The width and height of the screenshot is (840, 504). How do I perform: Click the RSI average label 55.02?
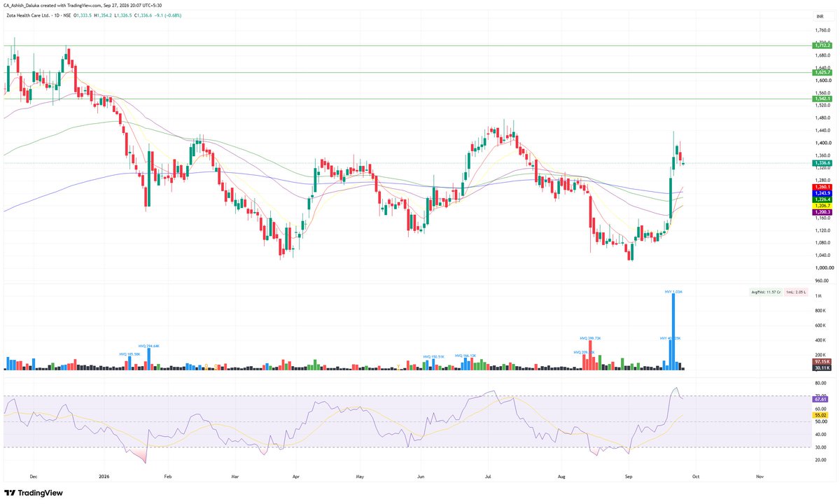click(822, 414)
